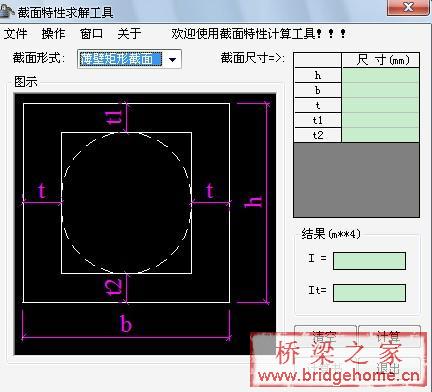Click the 计算 button
Viewport: 432px width, 392px height.
pos(389,337)
